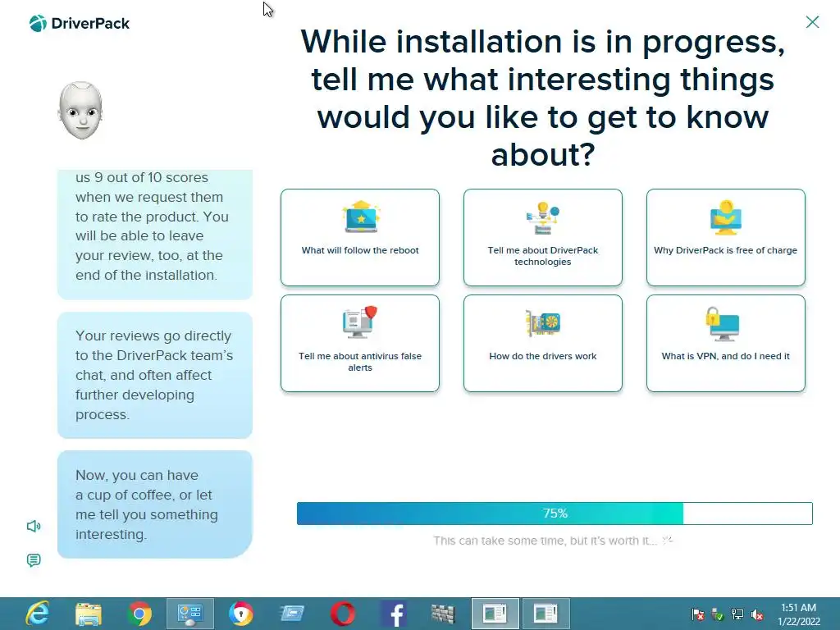The width and height of the screenshot is (840, 630).
Task: Switch to first DriverPack taskbar window
Action: (x=495, y=614)
